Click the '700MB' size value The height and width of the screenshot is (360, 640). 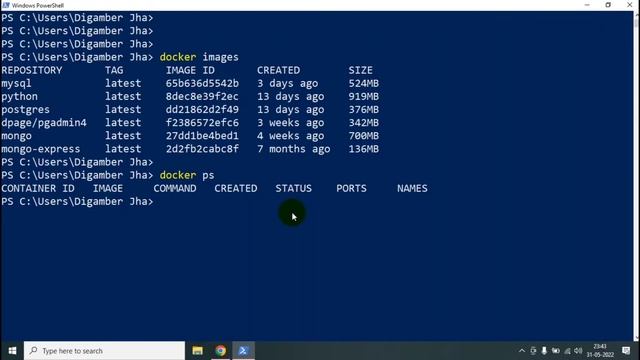pyautogui.click(x=363, y=136)
